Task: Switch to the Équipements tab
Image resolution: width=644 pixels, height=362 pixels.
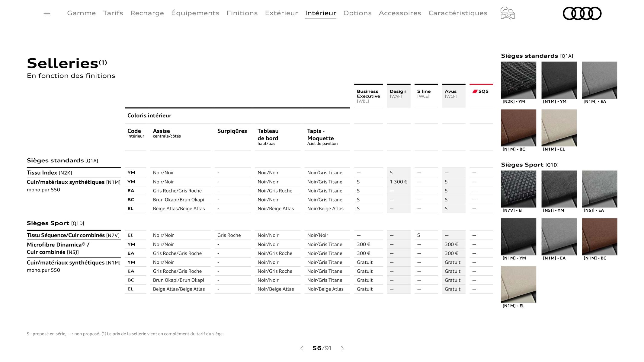Action: coord(195,13)
